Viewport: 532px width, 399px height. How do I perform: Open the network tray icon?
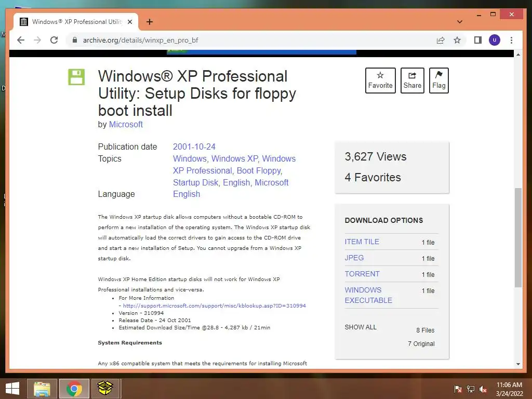(471, 389)
